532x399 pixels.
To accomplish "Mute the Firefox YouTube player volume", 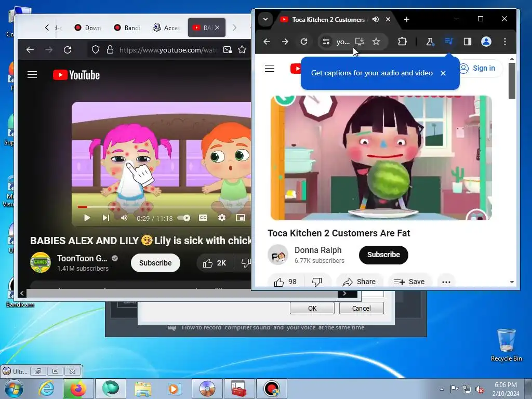I will 124,218.
